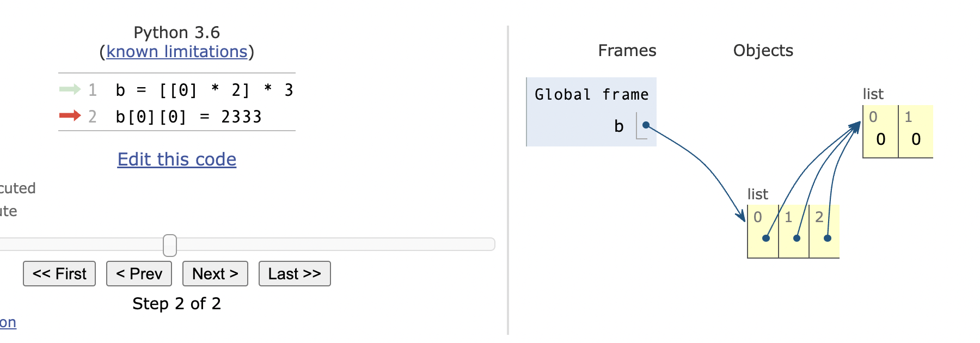Click the pointer dot beside variable b

pyautogui.click(x=646, y=125)
